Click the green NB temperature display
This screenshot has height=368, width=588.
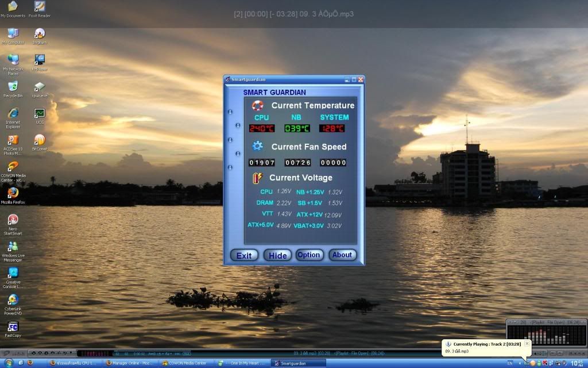[x=296, y=129]
